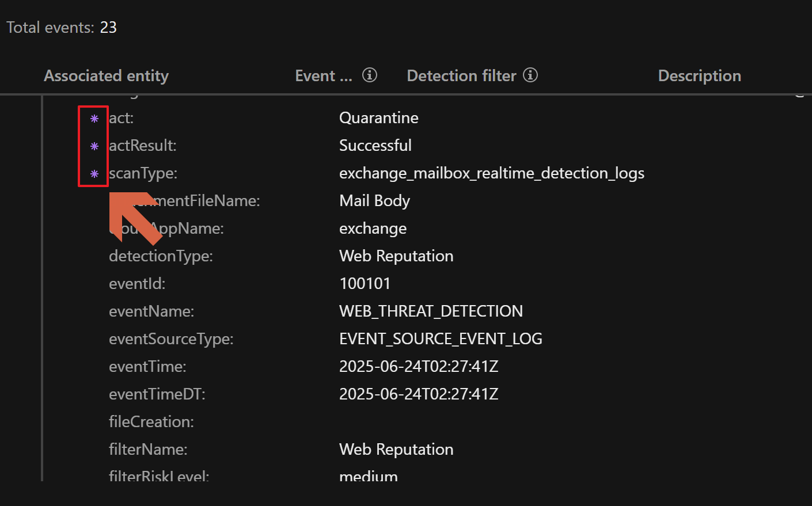This screenshot has height=506, width=812.
Task: Click the highlight asterisk beside scanType
Action: (x=94, y=174)
